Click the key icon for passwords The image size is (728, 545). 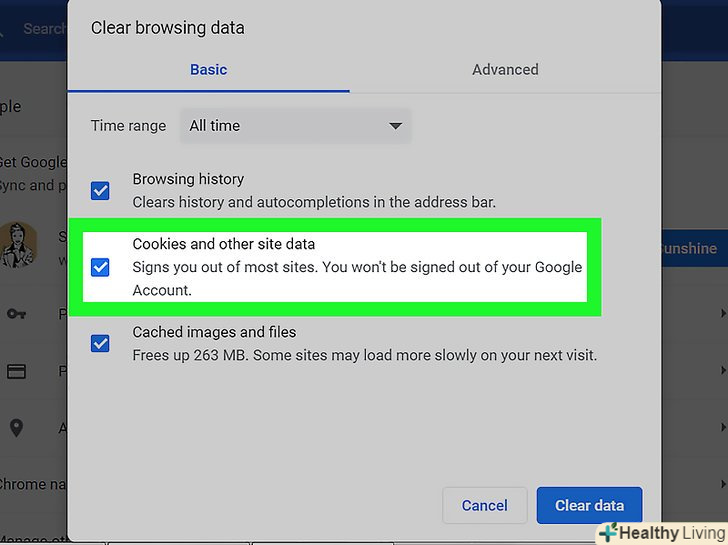16,314
